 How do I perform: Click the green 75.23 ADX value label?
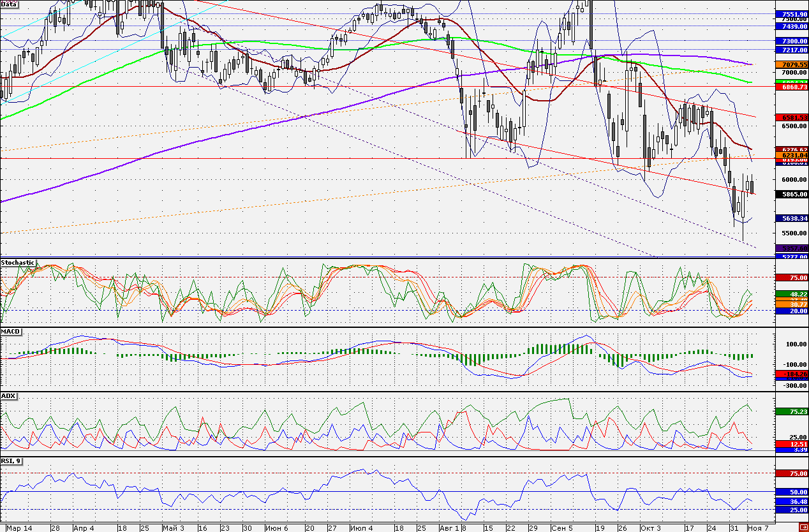[791, 412]
